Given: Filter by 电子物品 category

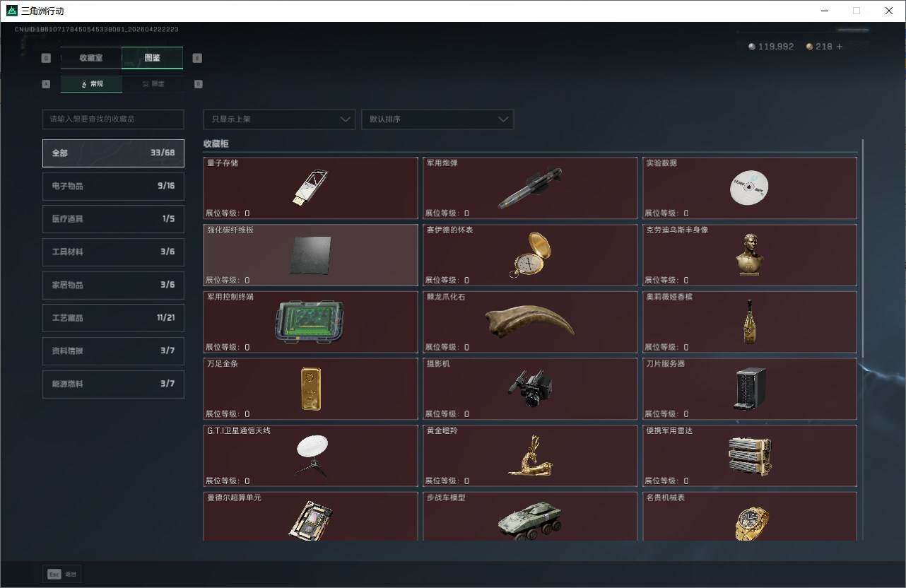Looking at the screenshot, I should click(113, 186).
